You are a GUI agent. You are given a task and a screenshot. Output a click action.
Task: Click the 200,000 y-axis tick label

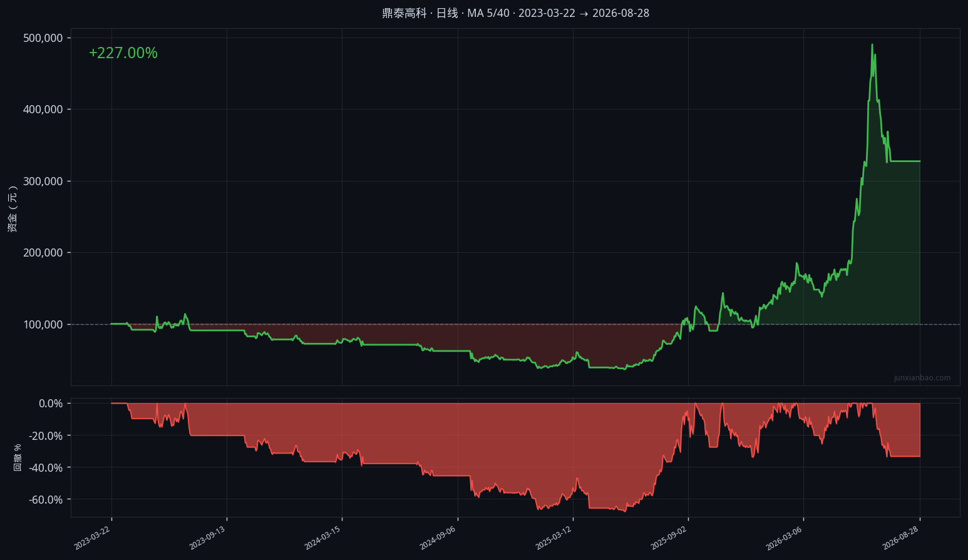click(x=43, y=253)
